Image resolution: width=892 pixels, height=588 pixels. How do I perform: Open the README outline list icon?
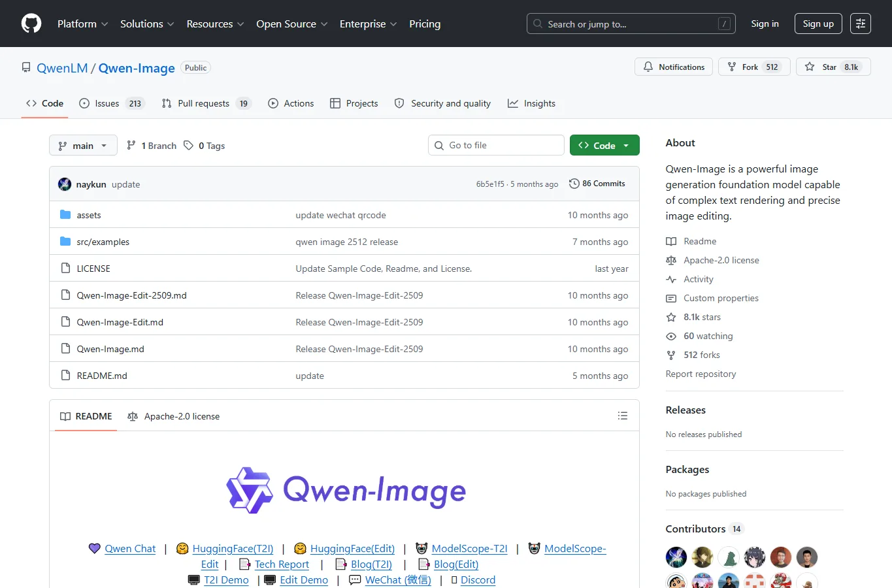tap(623, 416)
